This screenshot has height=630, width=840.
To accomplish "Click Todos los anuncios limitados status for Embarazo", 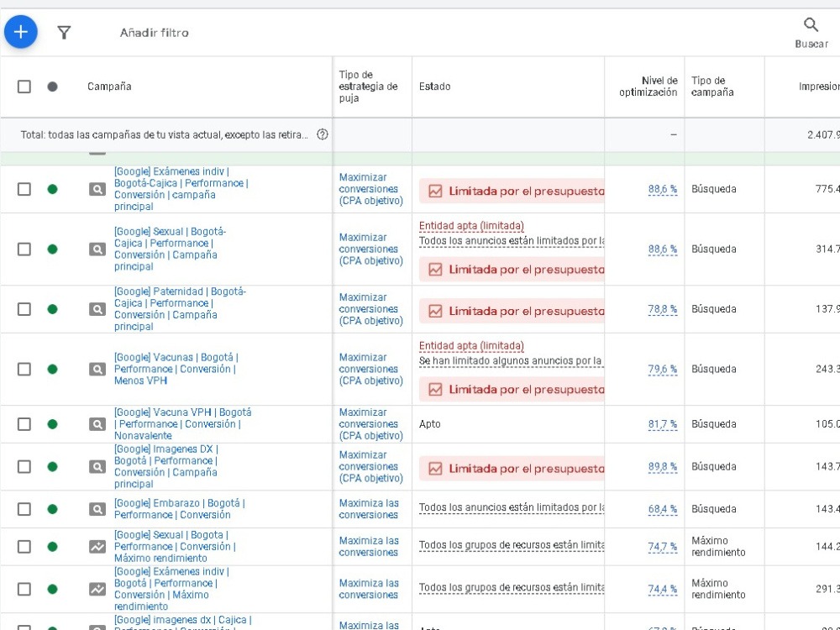I will pyautogui.click(x=512, y=507).
